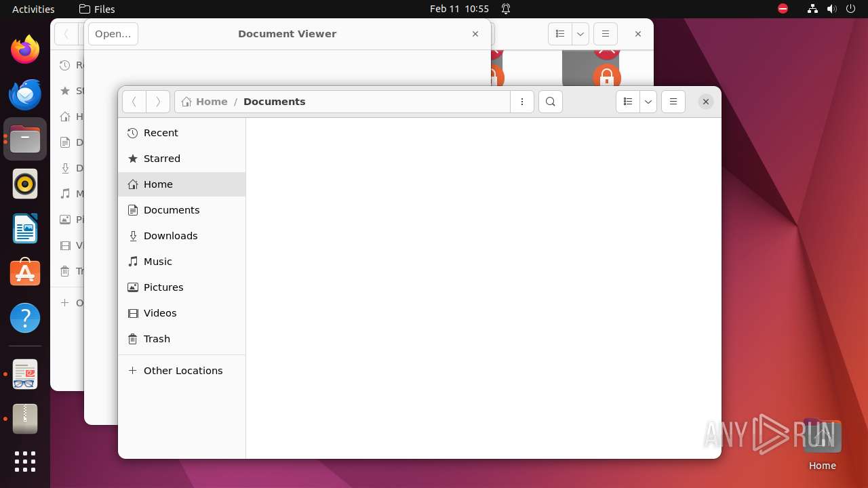
Task: Show Applications grid
Action: pyautogui.click(x=25, y=462)
